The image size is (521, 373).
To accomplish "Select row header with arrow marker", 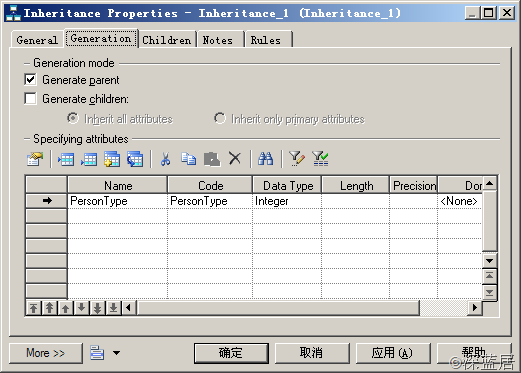I will tap(46, 201).
